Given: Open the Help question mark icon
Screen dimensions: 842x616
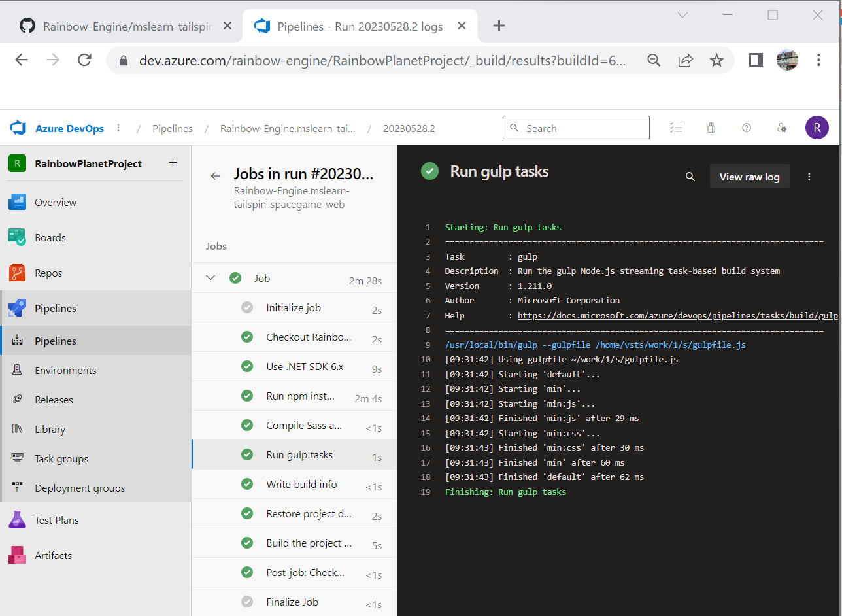Looking at the screenshot, I should (x=747, y=128).
